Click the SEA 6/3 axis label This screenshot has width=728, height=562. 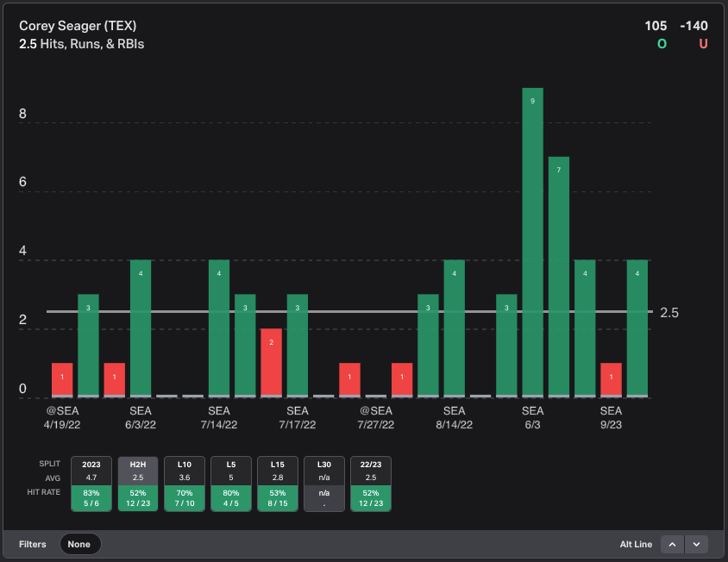(x=532, y=418)
